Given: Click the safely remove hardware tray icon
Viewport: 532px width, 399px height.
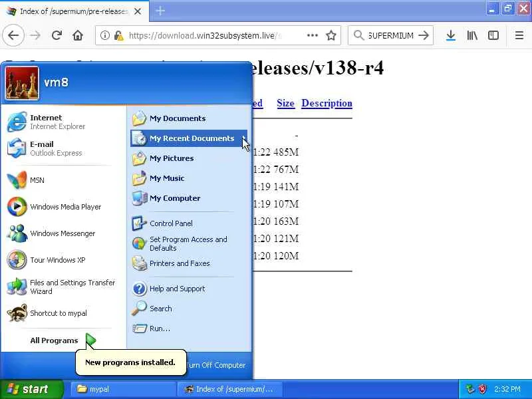Looking at the screenshot, I should click(x=470, y=389).
